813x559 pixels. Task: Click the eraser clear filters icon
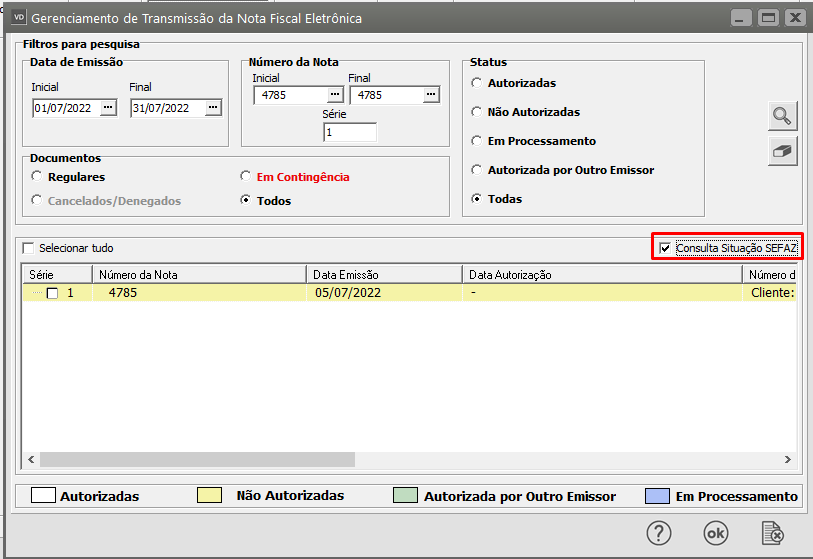tap(782, 151)
